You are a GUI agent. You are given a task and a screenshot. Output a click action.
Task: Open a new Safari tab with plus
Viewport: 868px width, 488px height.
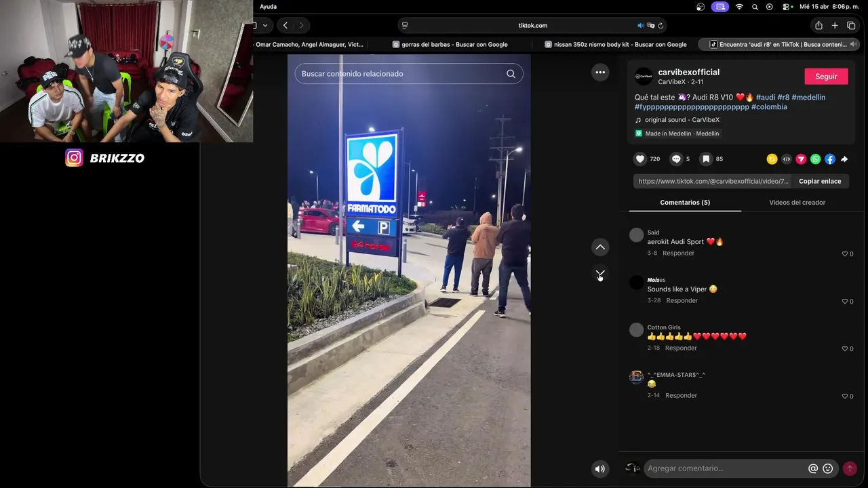tap(835, 25)
